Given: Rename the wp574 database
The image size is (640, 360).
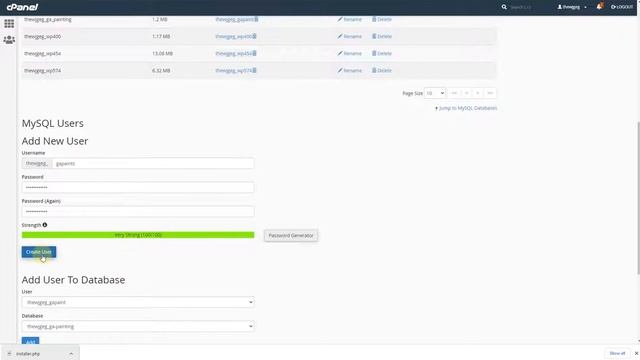Looking at the screenshot, I should (x=350, y=71).
